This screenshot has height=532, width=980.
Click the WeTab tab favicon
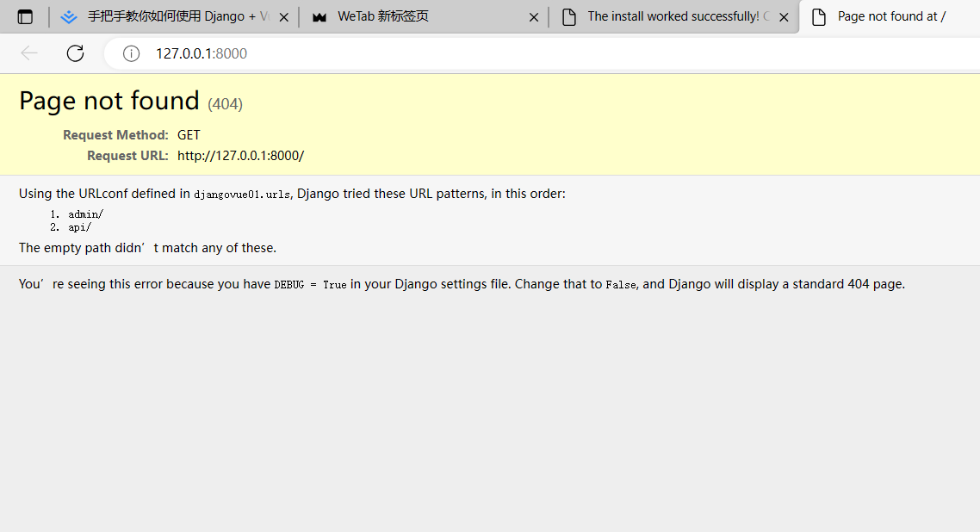[319, 17]
